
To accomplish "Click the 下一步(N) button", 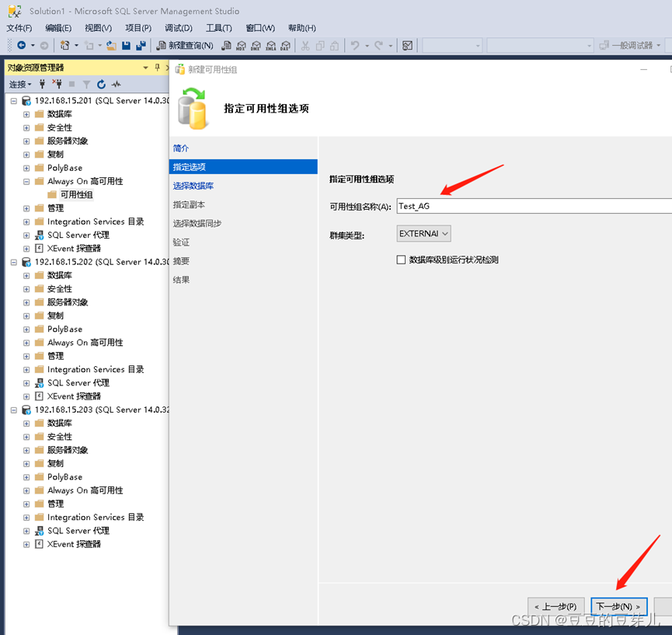I will pyautogui.click(x=619, y=606).
